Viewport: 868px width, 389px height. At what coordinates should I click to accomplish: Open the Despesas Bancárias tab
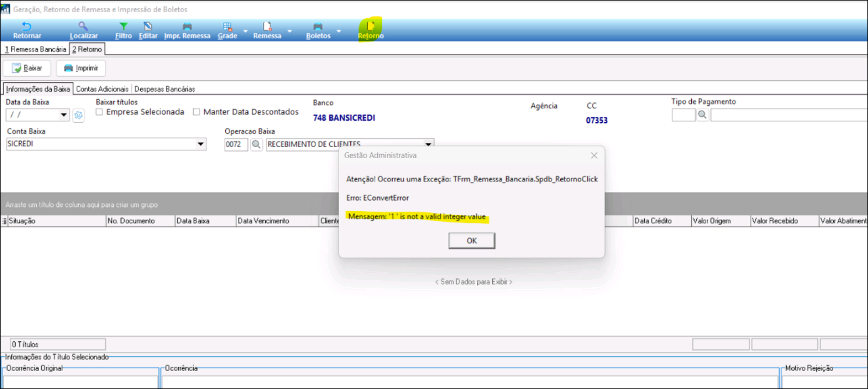pyautogui.click(x=165, y=89)
